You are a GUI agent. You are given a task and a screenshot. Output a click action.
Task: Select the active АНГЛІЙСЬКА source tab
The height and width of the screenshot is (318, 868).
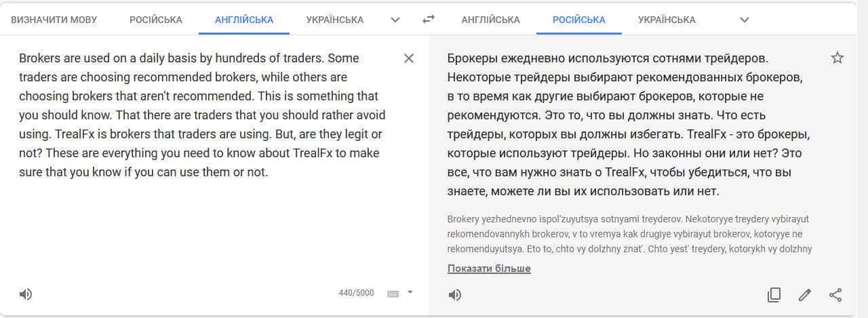tap(244, 20)
